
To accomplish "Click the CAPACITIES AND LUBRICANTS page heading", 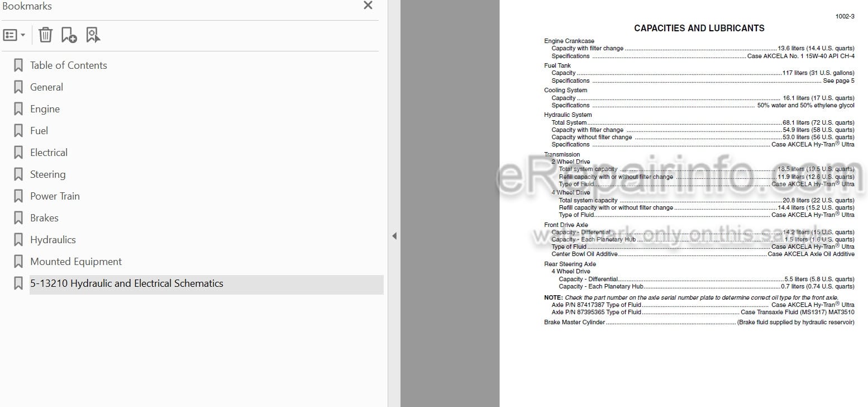I will tap(699, 28).
